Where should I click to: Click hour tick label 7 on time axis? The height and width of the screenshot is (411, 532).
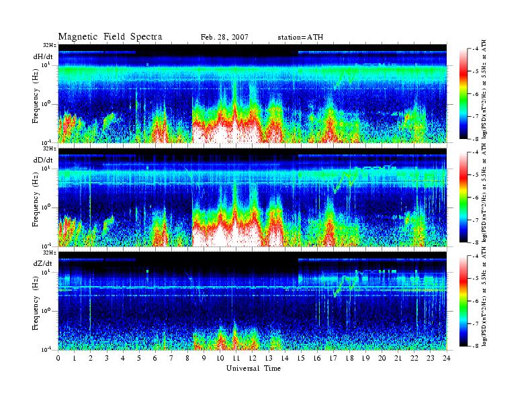pyautogui.click(x=172, y=359)
